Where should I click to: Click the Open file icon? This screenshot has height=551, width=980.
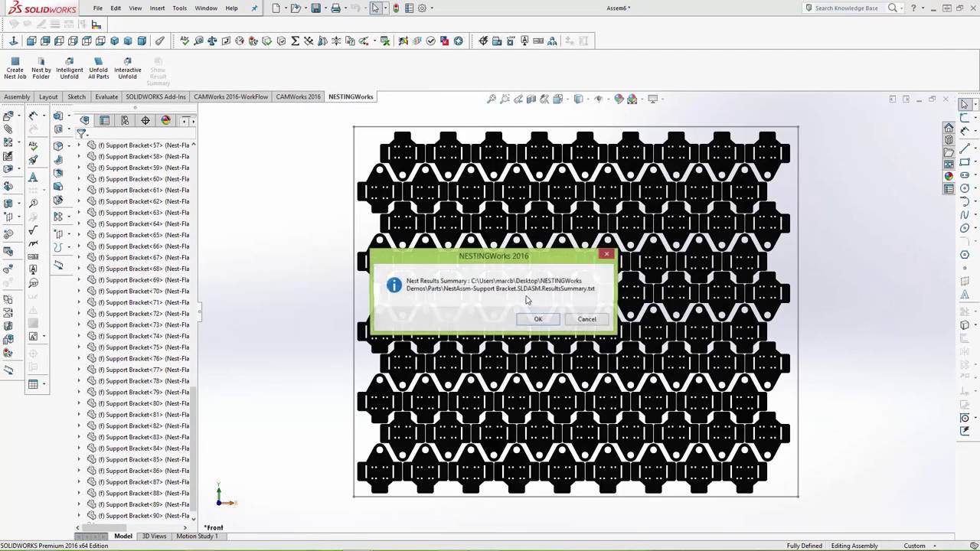point(296,8)
